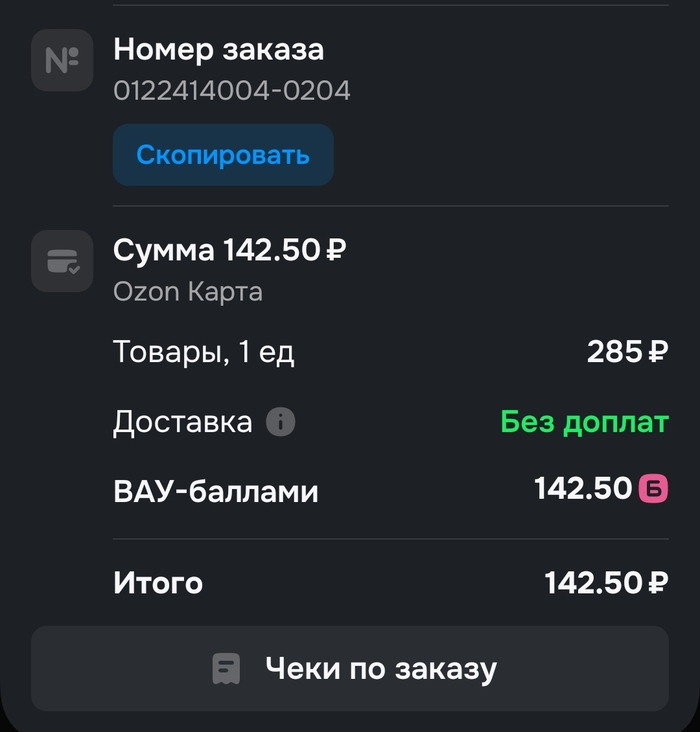Tap the Номер заказа heading

click(218, 49)
